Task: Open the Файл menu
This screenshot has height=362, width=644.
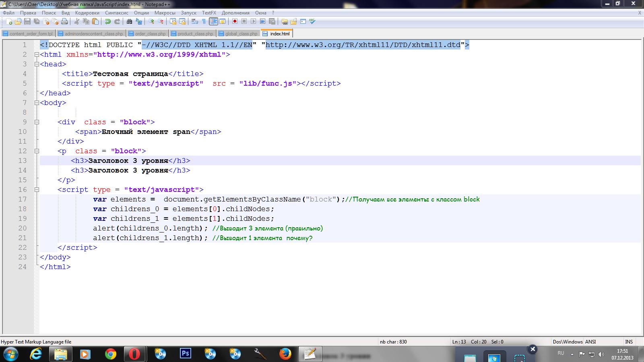Action: coord(8,13)
